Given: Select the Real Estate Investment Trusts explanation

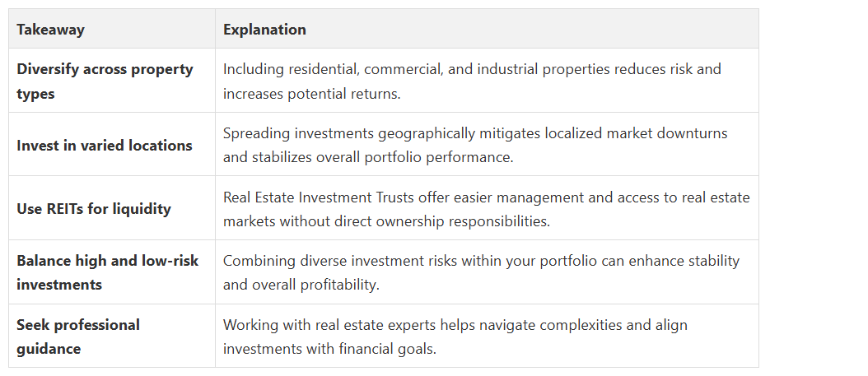Looking at the screenshot, I should pos(487,208).
